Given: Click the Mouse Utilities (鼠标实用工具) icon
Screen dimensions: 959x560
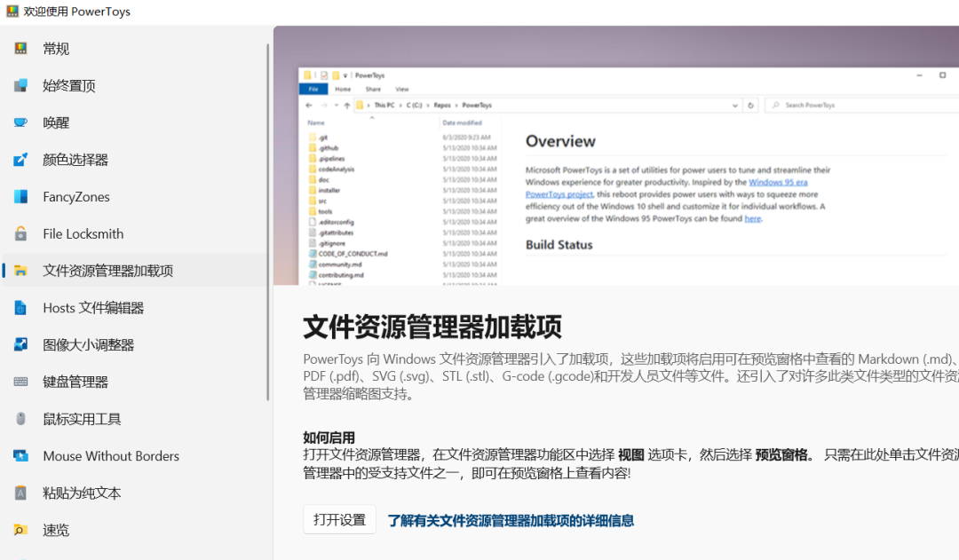Looking at the screenshot, I should pyautogui.click(x=20, y=419).
